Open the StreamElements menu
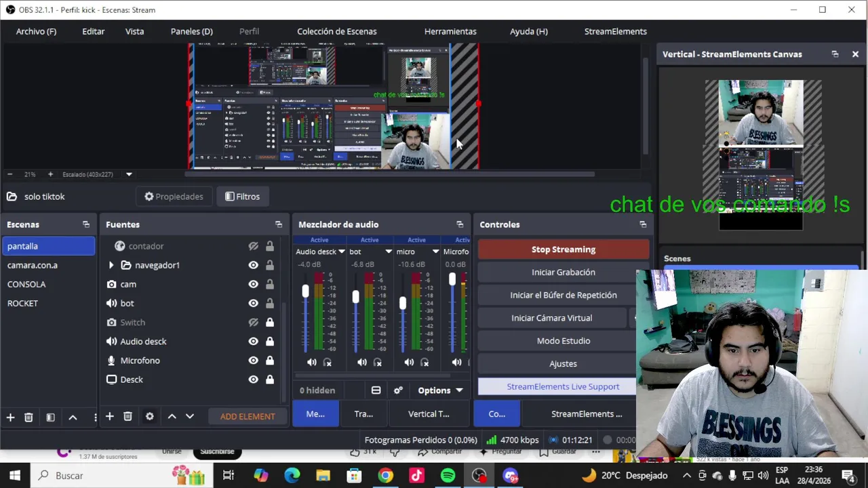 pos(616,31)
